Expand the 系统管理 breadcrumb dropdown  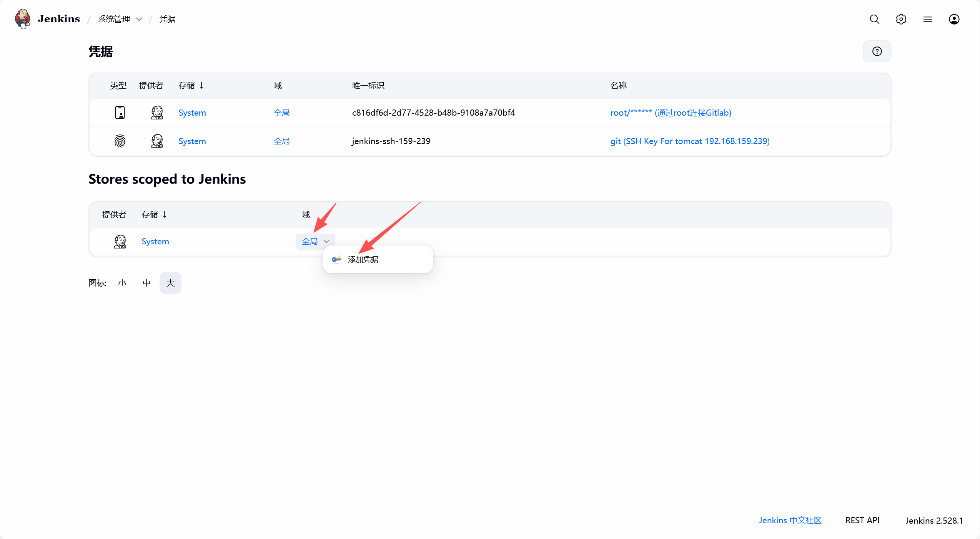[139, 19]
